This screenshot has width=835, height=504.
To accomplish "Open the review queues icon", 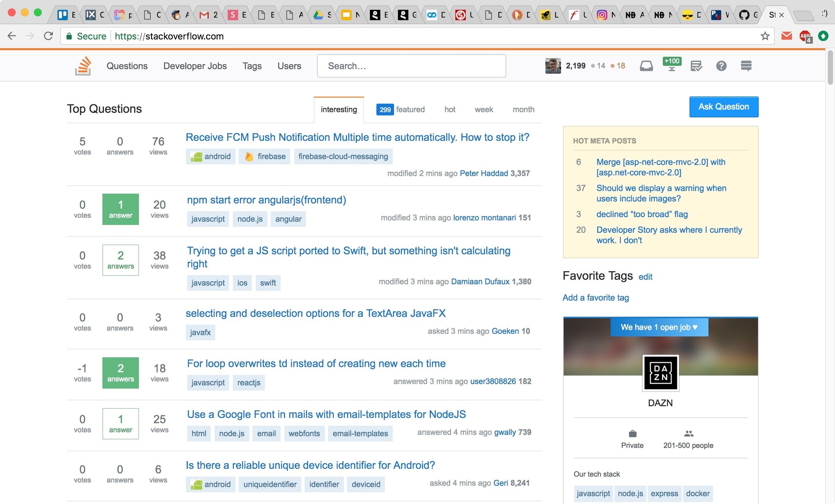I will (x=696, y=66).
